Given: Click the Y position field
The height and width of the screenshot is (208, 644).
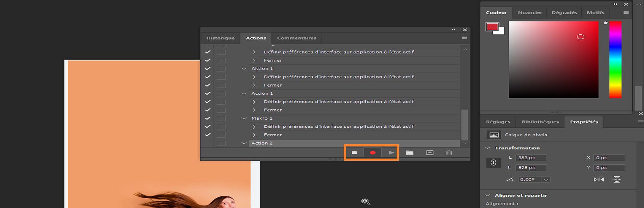Looking at the screenshot, I should tap(609, 168).
